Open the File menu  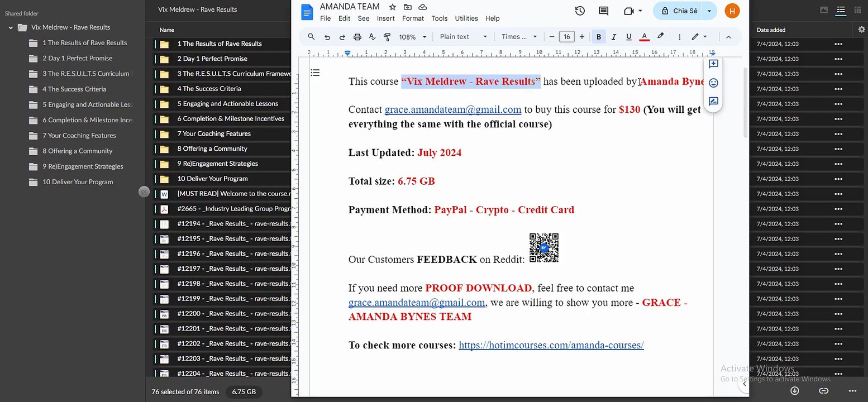(326, 18)
